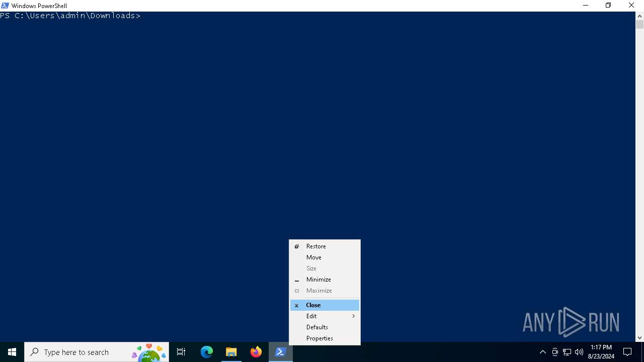Viewport: 644px width, 362px height.
Task: Open Defaults from the context menu
Action: (x=325, y=327)
